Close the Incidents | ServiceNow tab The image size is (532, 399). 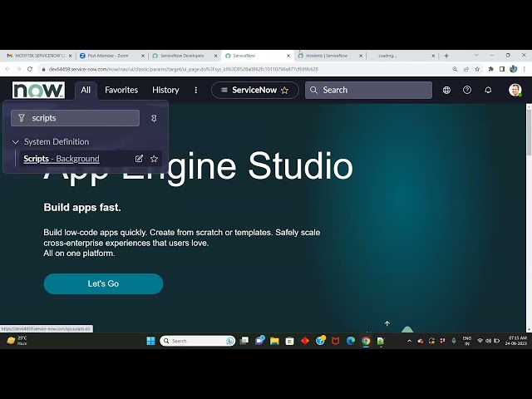pyautogui.click(x=361, y=56)
